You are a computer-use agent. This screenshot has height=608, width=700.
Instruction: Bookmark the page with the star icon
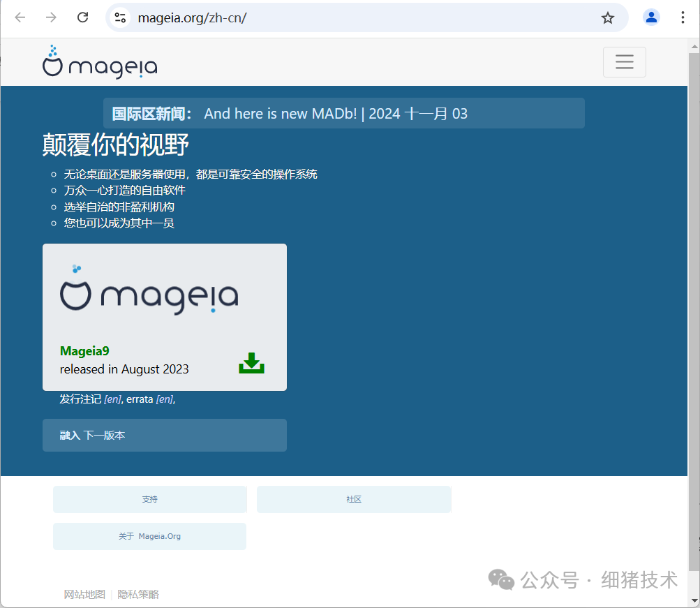pyautogui.click(x=606, y=17)
